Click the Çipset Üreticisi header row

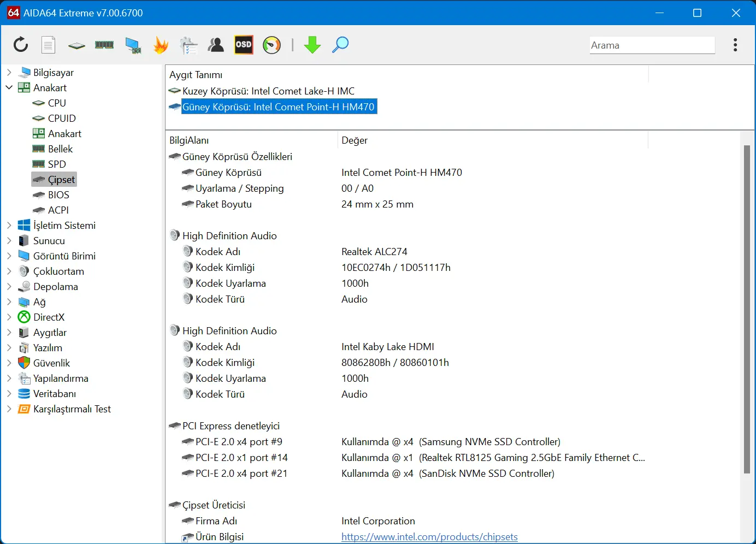214,505
